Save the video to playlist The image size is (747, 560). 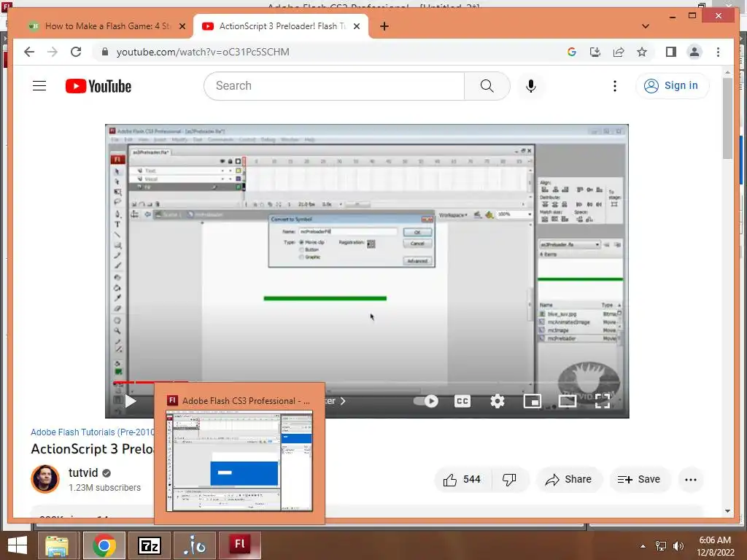[639, 480]
